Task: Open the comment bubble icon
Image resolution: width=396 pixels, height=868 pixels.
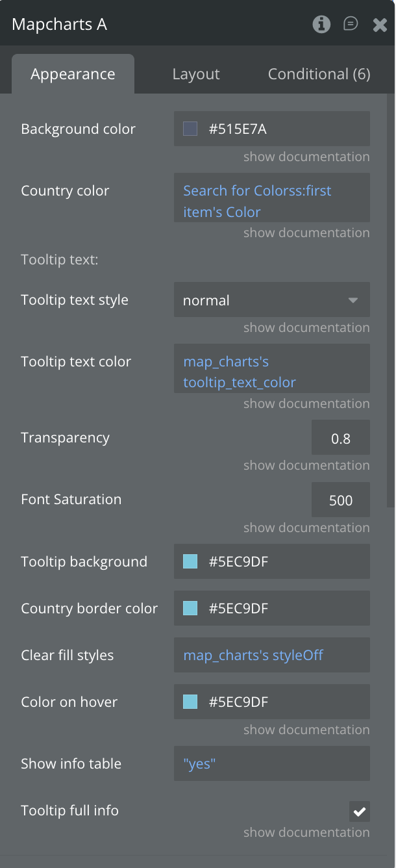Action: [x=351, y=25]
